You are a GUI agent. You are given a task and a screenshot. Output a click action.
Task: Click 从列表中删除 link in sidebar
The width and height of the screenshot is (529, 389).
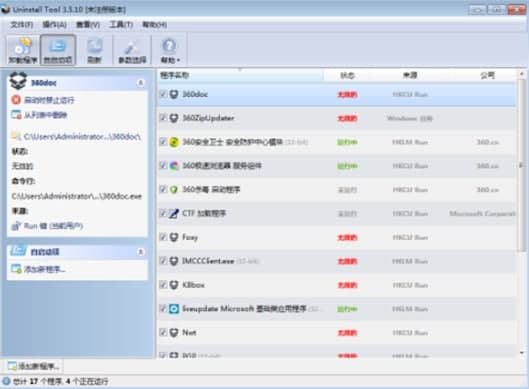(x=46, y=115)
